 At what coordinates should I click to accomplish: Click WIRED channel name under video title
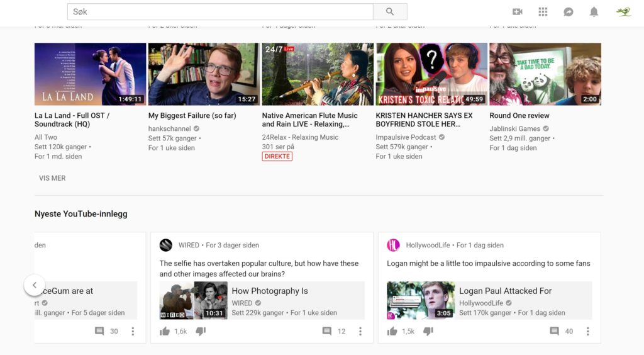click(x=242, y=303)
